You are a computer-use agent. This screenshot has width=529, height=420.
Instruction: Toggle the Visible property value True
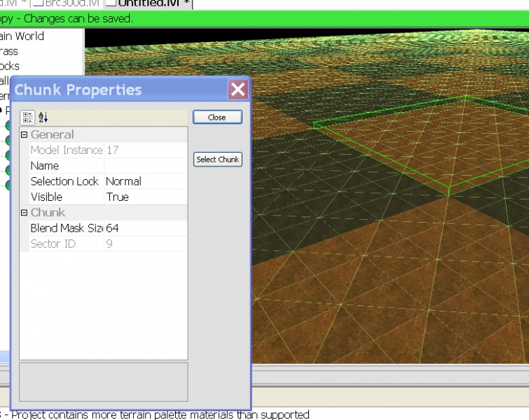tap(145, 197)
